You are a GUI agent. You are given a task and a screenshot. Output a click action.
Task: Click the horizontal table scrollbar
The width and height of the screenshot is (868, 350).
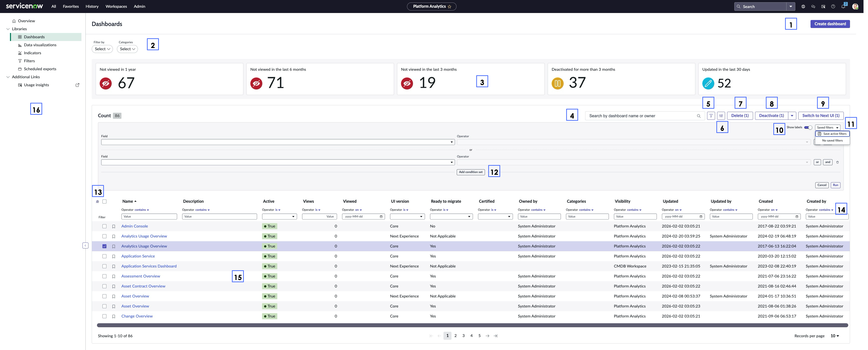472,325
